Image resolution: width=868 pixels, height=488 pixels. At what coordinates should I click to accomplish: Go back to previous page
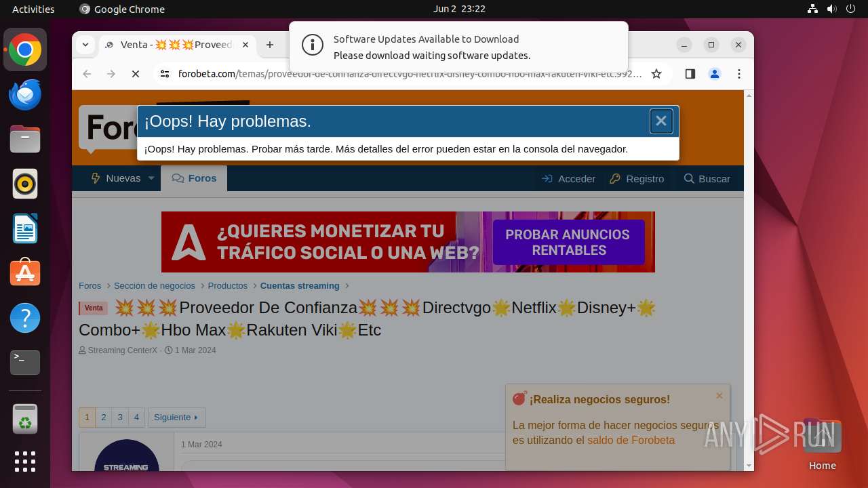[87, 74]
